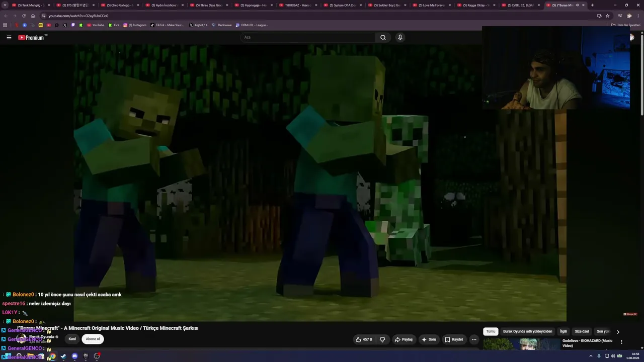
Task: Open options menu for Godelieve BIOHAZARD video
Action: point(621,342)
